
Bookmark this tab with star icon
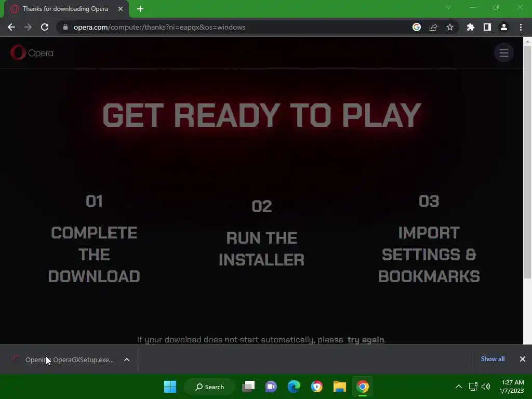click(450, 27)
